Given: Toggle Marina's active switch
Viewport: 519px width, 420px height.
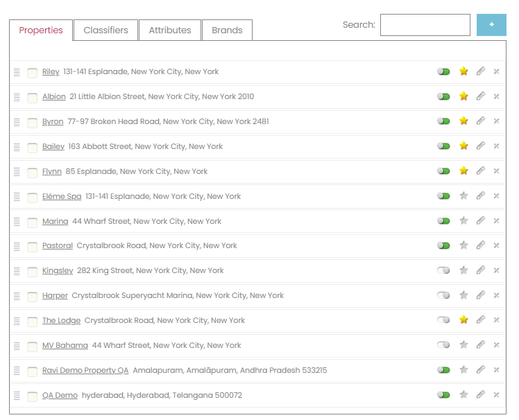Looking at the screenshot, I should coord(443,220).
